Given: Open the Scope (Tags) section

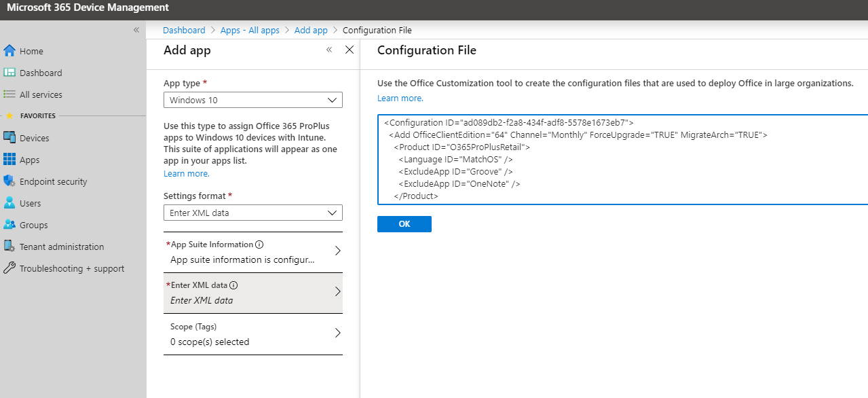Looking at the screenshot, I should 252,333.
